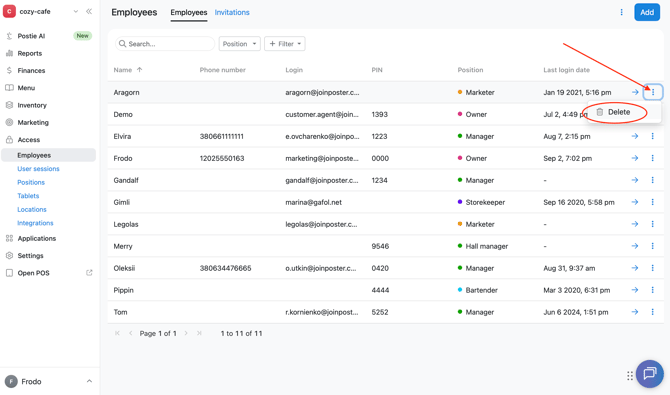The width and height of the screenshot is (670, 395).
Task: Open Integrations page
Action: click(x=35, y=223)
